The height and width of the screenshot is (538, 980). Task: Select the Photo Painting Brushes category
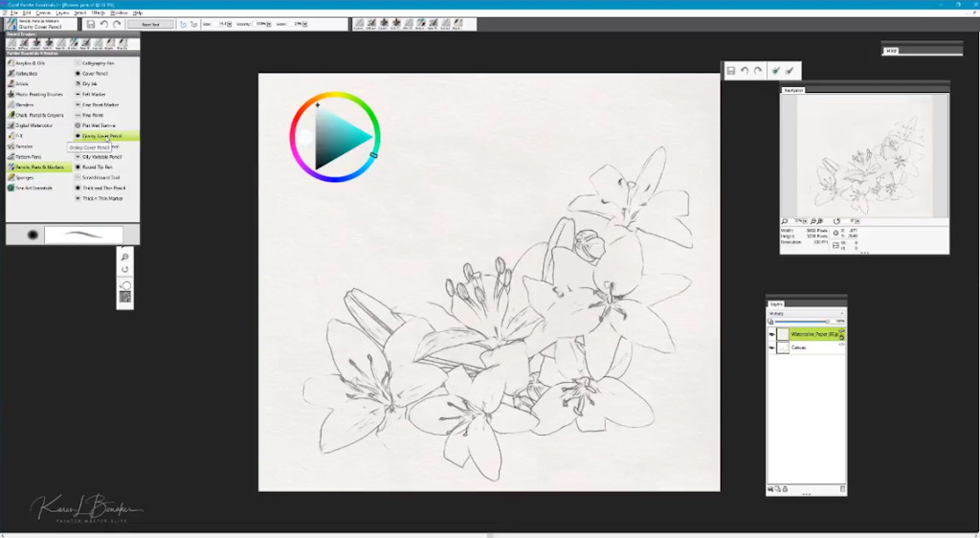pyautogui.click(x=38, y=95)
